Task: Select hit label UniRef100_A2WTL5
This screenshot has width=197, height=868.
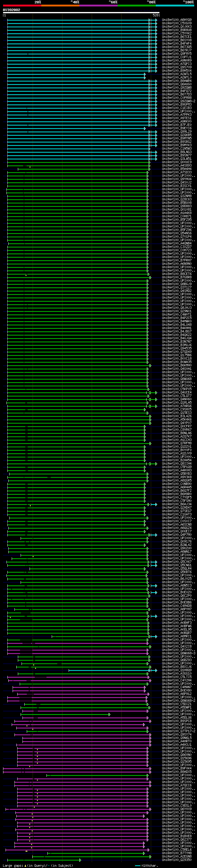Action: pos(177,74)
